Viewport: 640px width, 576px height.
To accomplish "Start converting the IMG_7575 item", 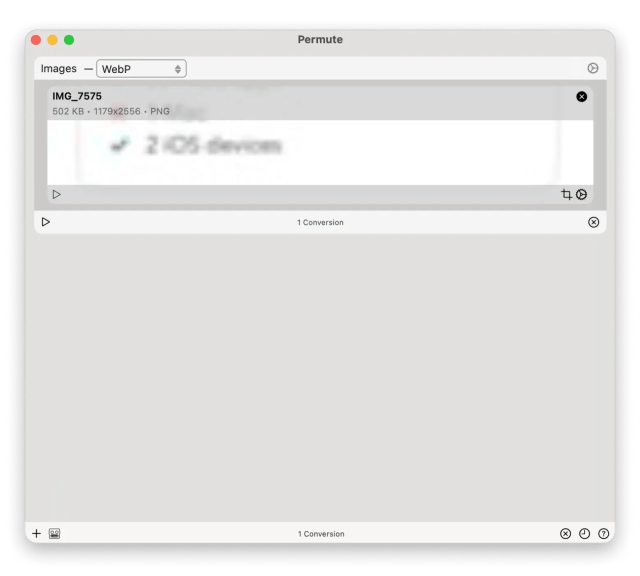I will [57, 194].
